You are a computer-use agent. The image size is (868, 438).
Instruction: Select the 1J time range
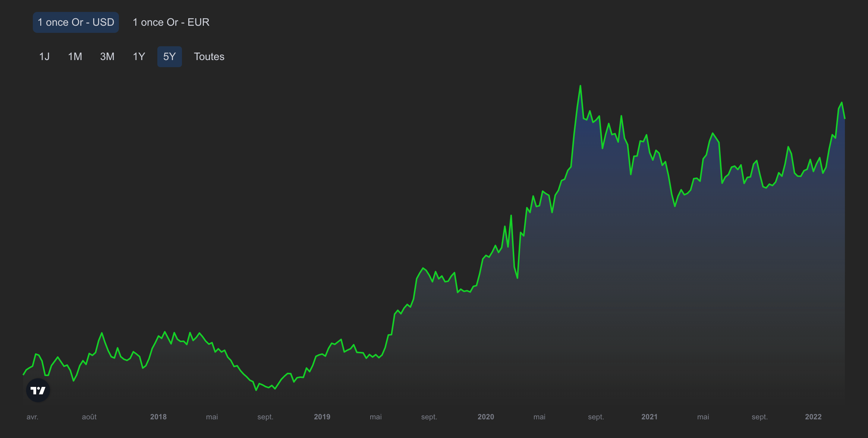click(x=44, y=57)
